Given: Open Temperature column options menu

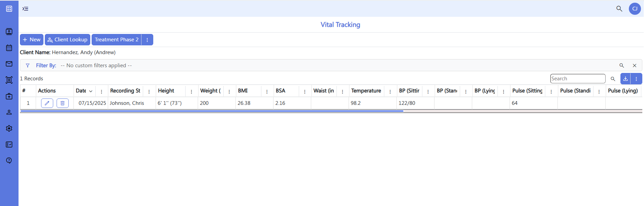Looking at the screenshot, I should tap(390, 91).
